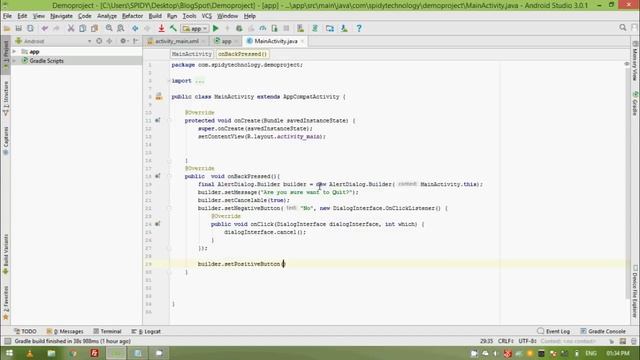640x360 pixels.
Task: Click the Make Project hammer icon
Action: point(173,28)
